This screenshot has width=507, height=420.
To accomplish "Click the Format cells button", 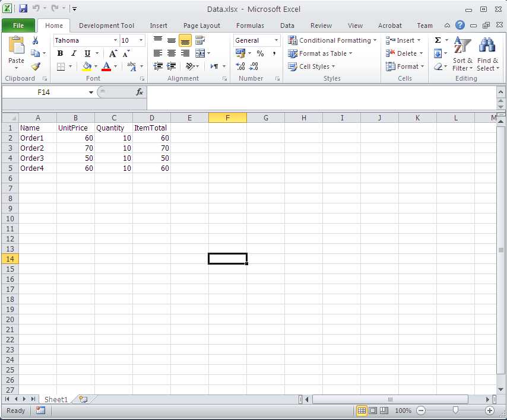I will coord(405,66).
